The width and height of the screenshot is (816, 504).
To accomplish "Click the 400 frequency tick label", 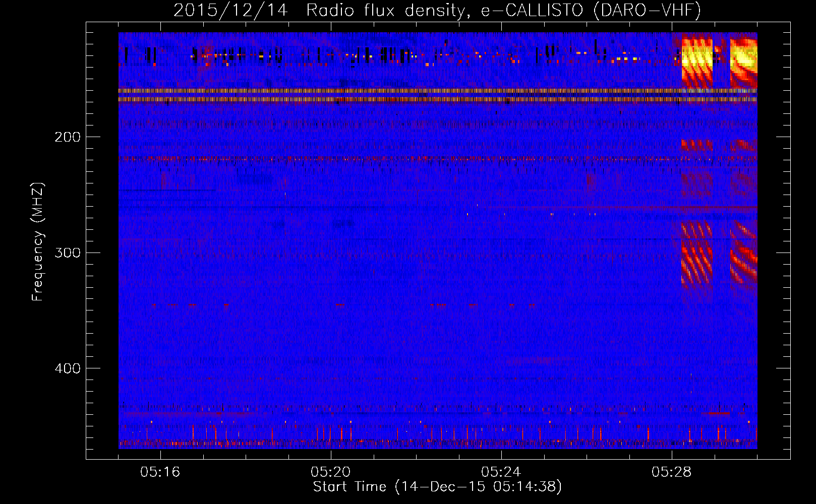I will coord(68,368).
